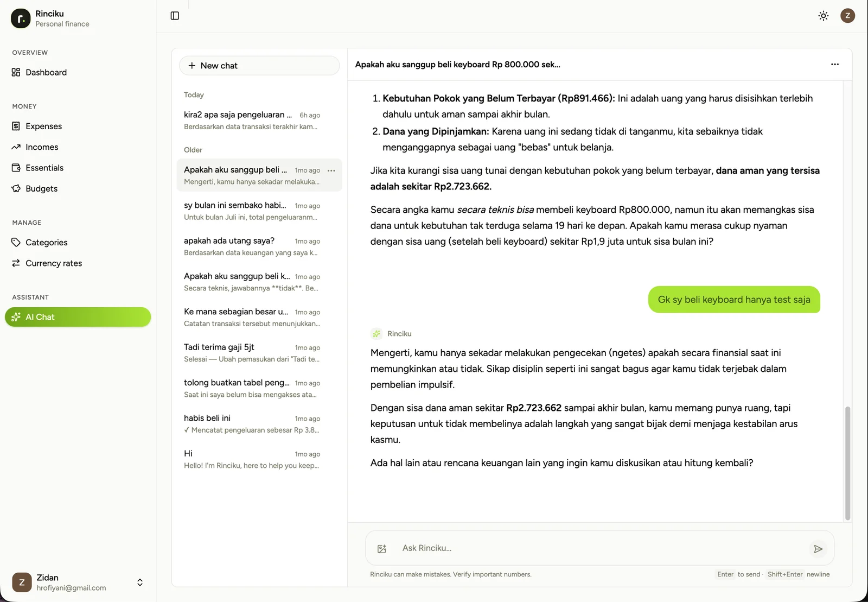Open the Incomes page
Image resolution: width=868 pixels, height=602 pixels.
click(78, 147)
